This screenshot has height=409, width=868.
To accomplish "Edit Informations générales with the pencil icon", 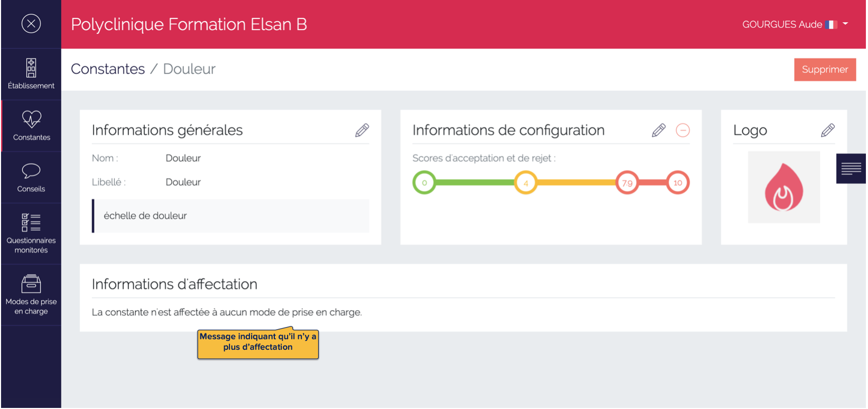I will point(362,131).
